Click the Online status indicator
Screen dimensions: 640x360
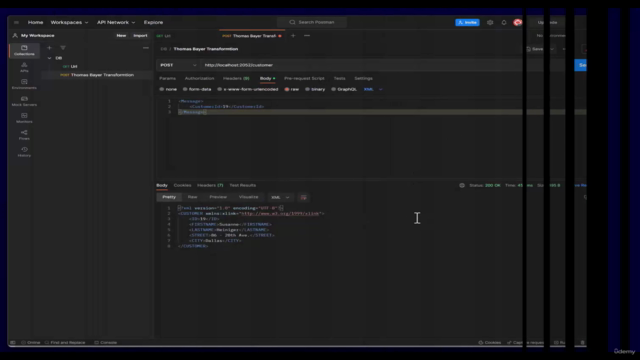click(31, 342)
